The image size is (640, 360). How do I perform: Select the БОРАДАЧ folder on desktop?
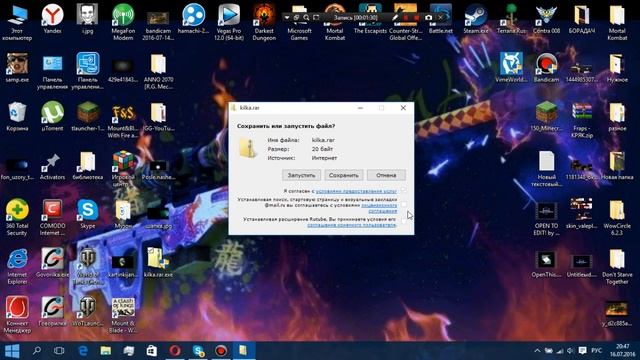coord(582,19)
